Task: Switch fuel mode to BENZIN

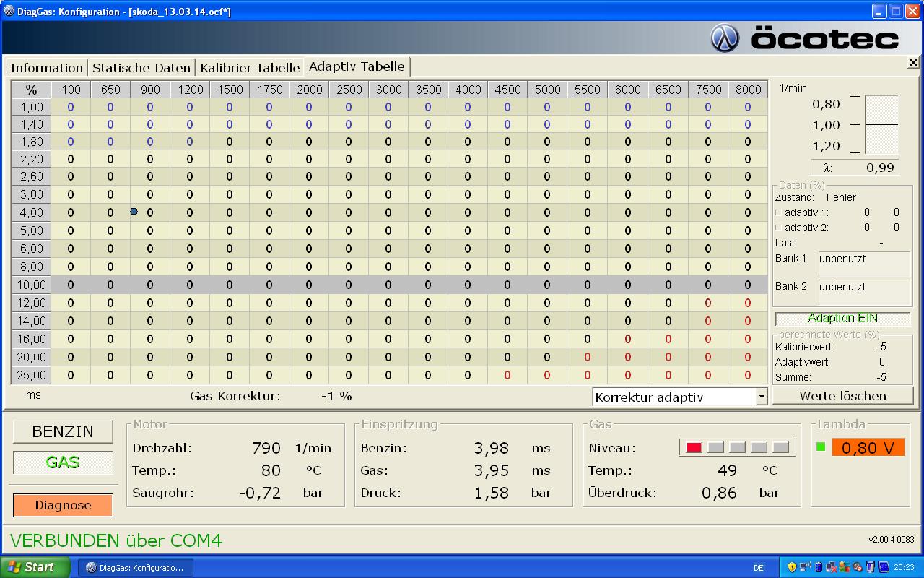Action: pos(63,431)
